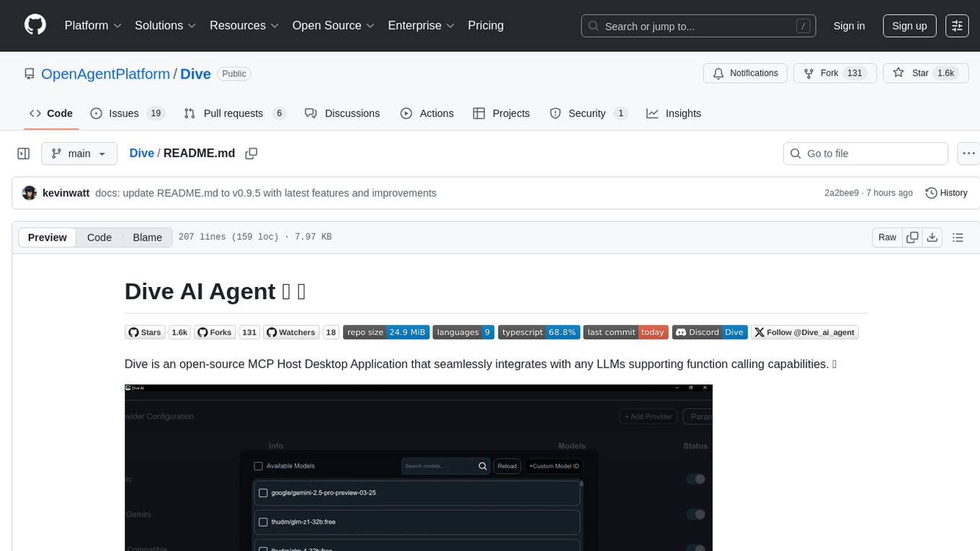
Task: Expand the Resources menu
Action: tap(244, 25)
